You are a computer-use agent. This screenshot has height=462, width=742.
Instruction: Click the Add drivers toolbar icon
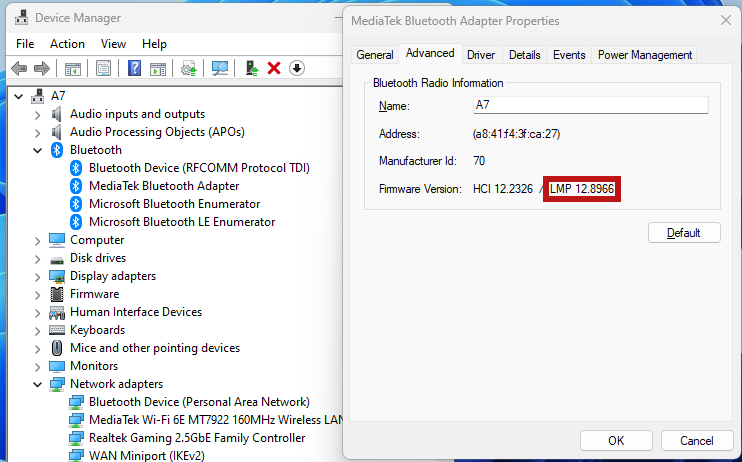tap(252, 69)
